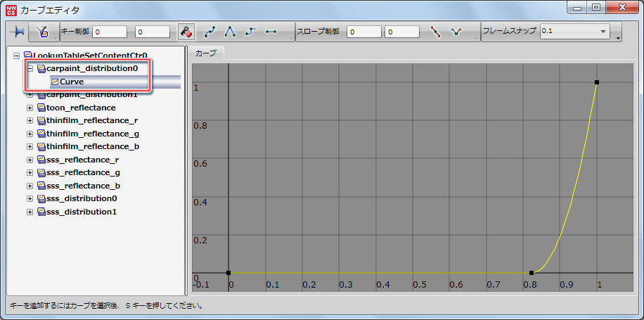Select the flat horizontal tangent icon

pyautogui.click(x=271, y=32)
